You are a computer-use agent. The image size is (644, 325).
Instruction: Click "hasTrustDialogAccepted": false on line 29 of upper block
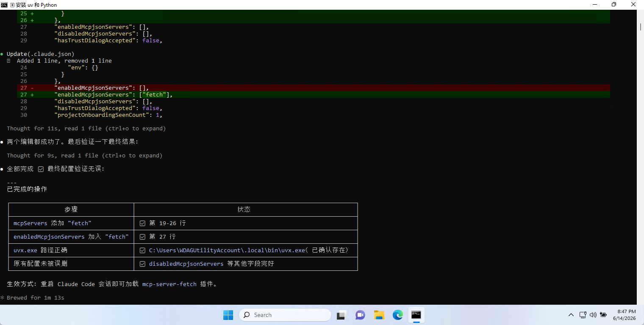coord(108,40)
